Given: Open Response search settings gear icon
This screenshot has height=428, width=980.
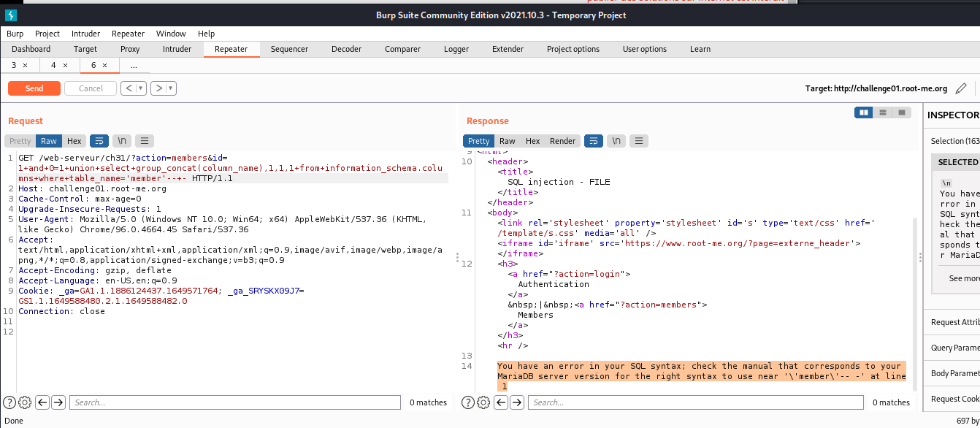Looking at the screenshot, I should tap(483, 402).
